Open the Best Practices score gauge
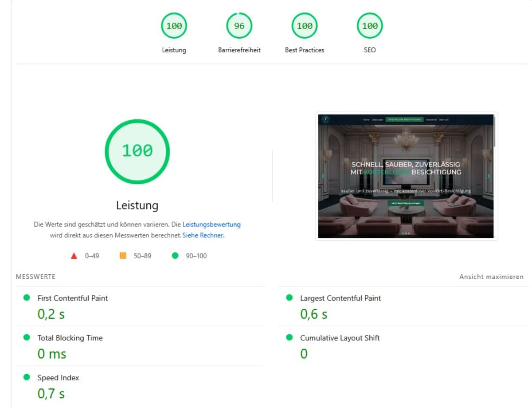This screenshot has height=407, width=532. (304, 26)
